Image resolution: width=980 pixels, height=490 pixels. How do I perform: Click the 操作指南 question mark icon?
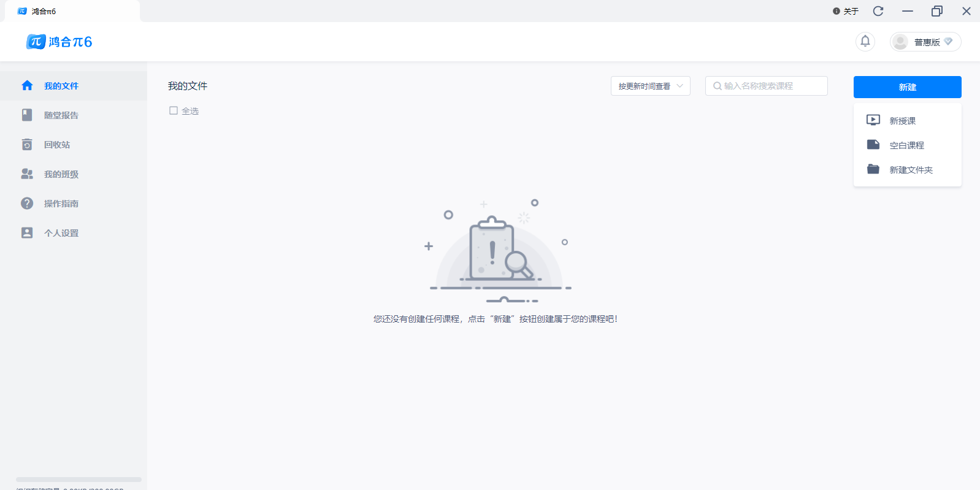[x=27, y=204]
